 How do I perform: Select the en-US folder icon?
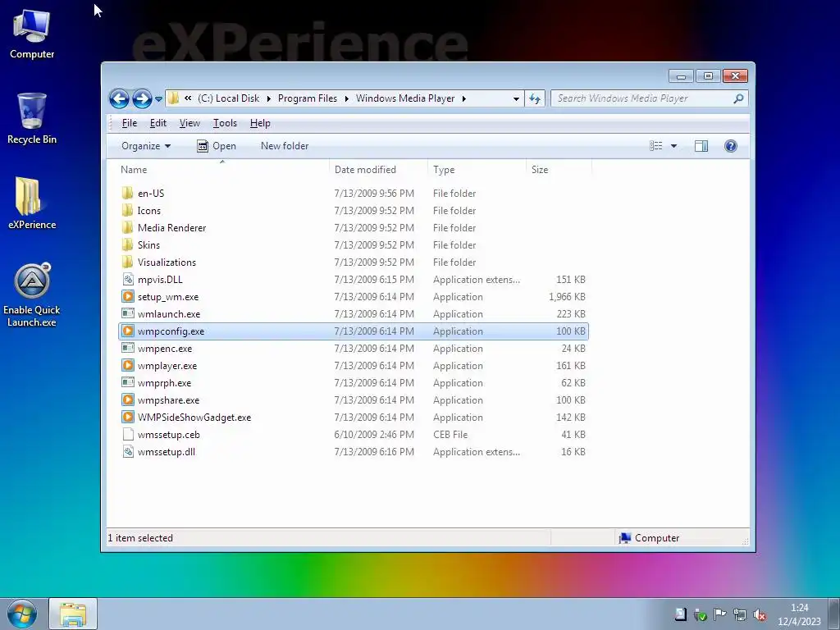click(127, 194)
